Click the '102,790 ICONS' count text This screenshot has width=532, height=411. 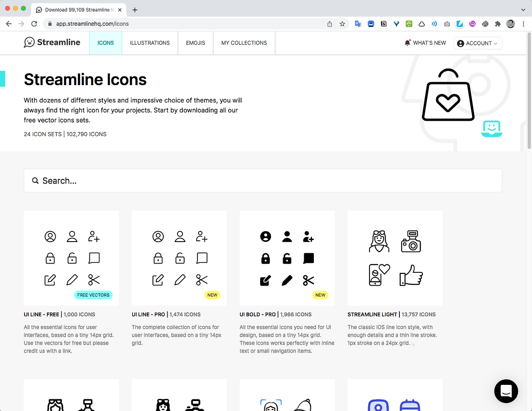(x=86, y=134)
